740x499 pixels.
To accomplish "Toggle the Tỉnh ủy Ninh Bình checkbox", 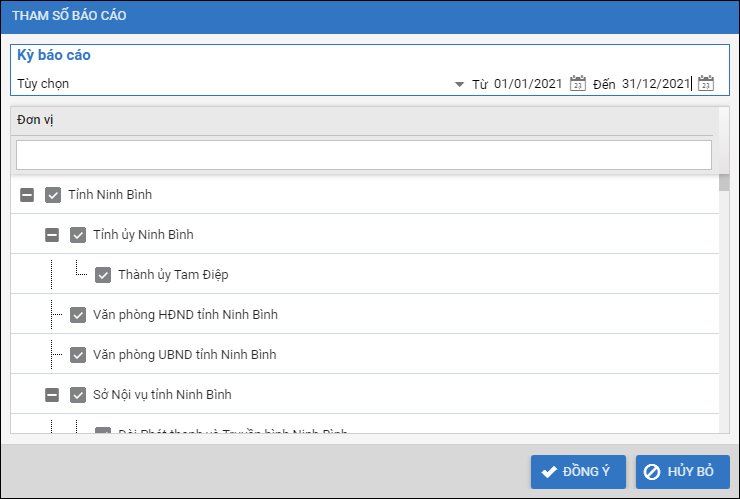I will 78,235.
